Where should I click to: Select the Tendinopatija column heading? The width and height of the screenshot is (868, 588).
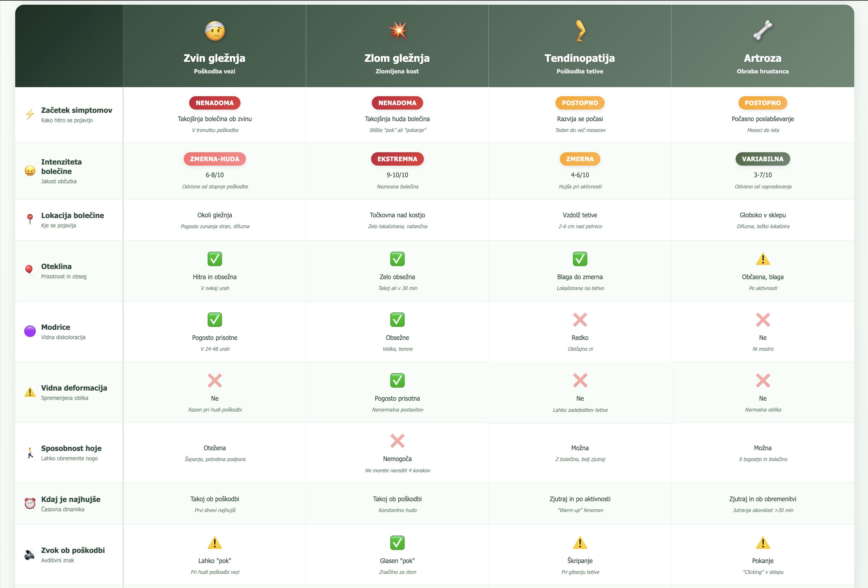(580, 58)
